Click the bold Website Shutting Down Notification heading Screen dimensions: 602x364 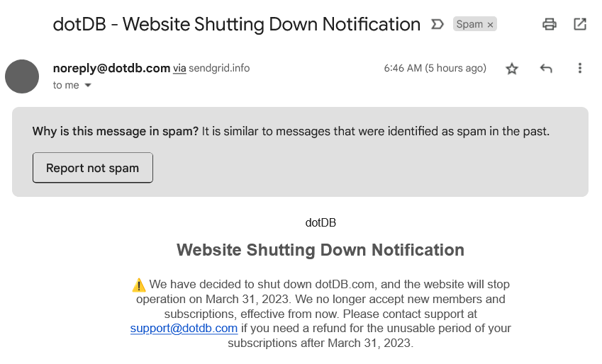[x=320, y=250]
